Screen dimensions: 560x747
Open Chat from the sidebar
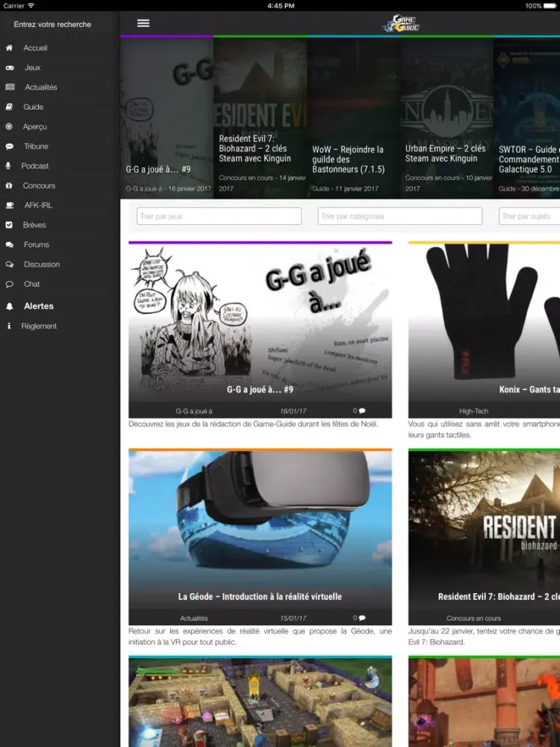point(32,284)
